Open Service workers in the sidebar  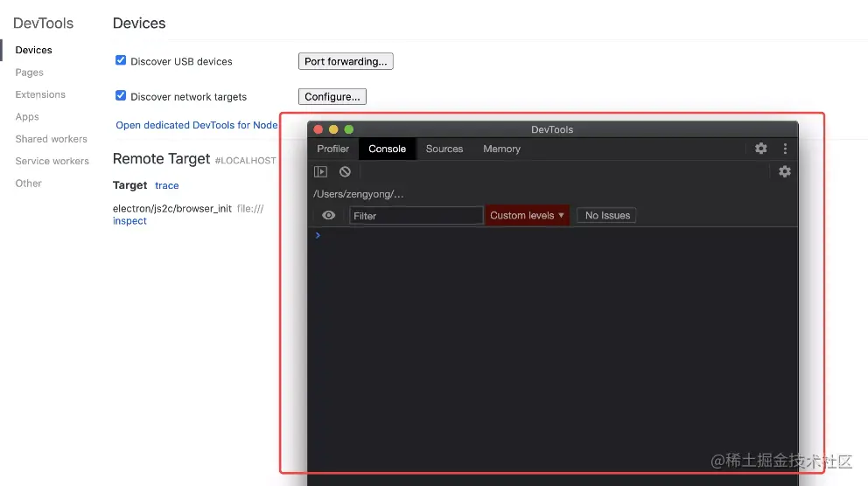click(52, 161)
